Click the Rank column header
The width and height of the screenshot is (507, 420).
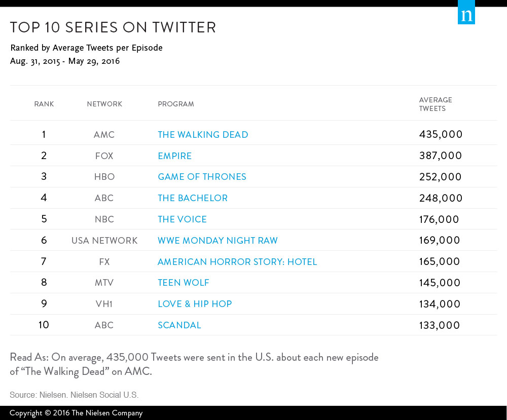coord(44,104)
